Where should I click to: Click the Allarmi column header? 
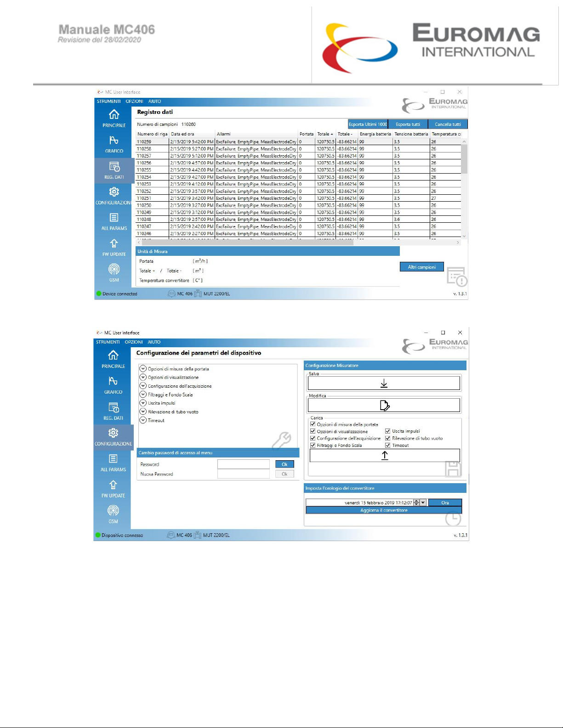click(256, 134)
